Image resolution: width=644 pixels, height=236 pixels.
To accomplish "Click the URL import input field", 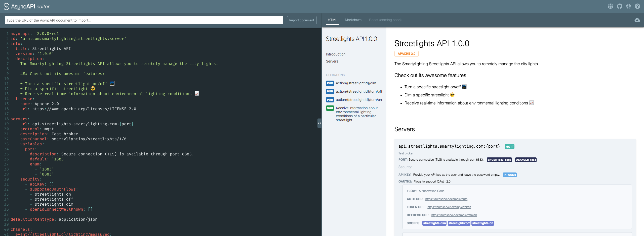I will [x=144, y=20].
